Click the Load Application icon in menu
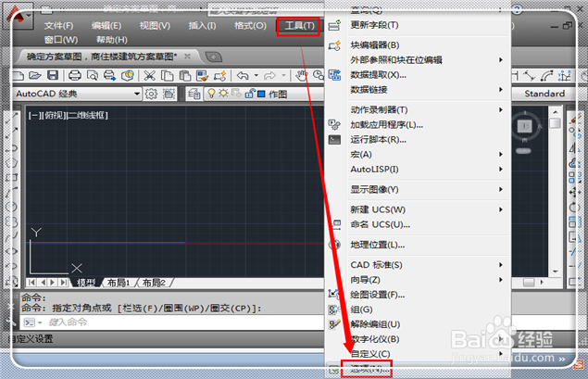This screenshot has width=588, height=379. click(x=334, y=124)
